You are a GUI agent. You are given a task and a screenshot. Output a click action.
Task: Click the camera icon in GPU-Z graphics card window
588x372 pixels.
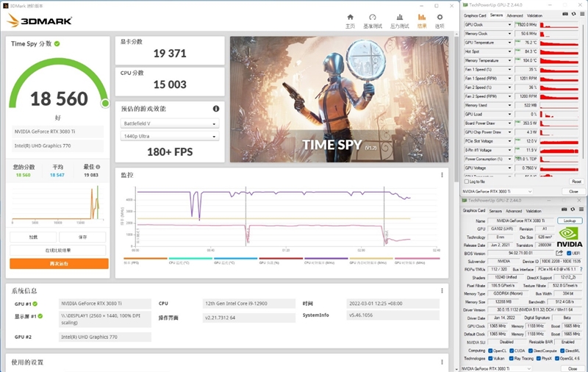pos(564,210)
